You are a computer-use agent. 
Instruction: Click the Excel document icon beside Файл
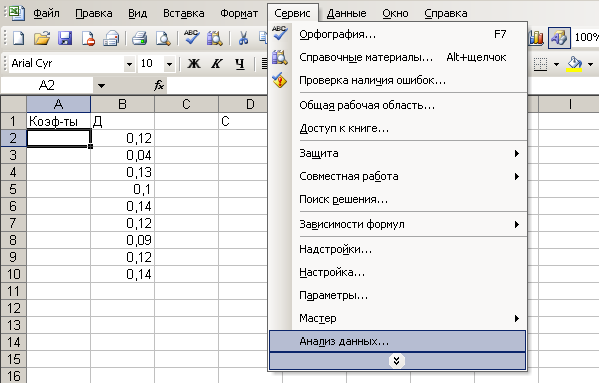pos(16,13)
